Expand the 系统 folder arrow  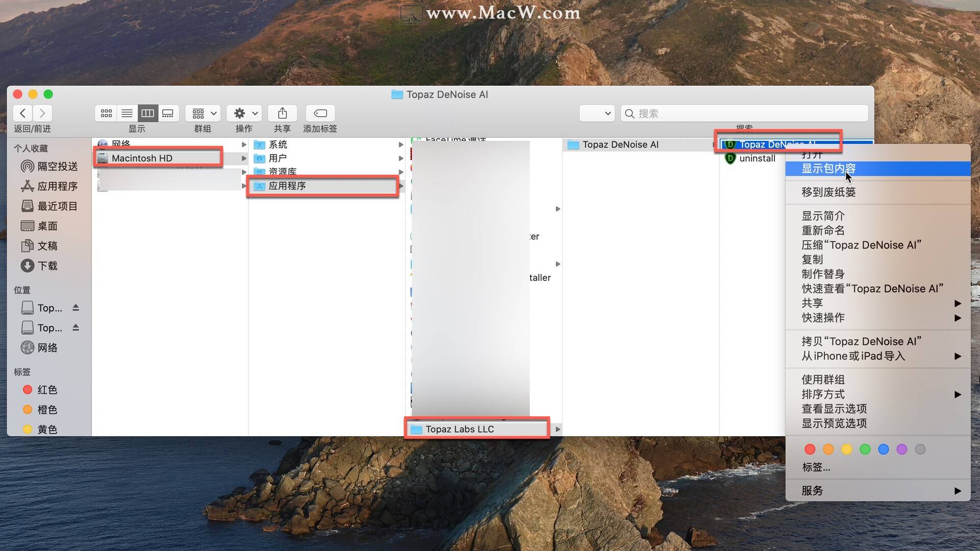[401, 144]
